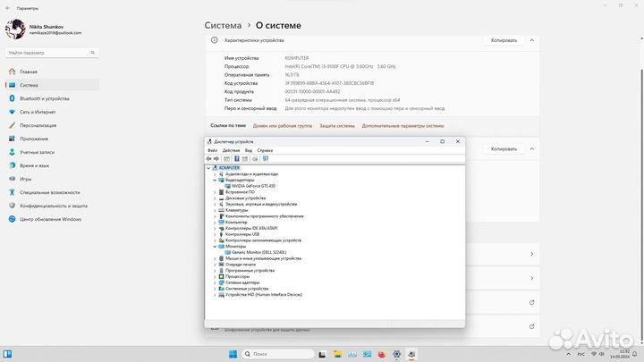Image resolution: width=644 pixels, height=362 pixels.
Task: Expand the Процессоры tree node
Action: pyautogui.click(x=215, y=276)
